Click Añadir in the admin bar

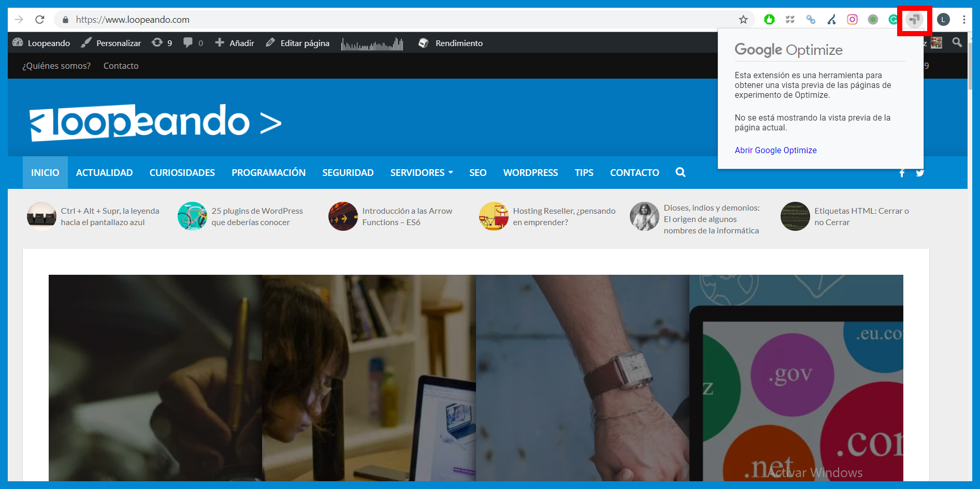(x=235, y=43)
